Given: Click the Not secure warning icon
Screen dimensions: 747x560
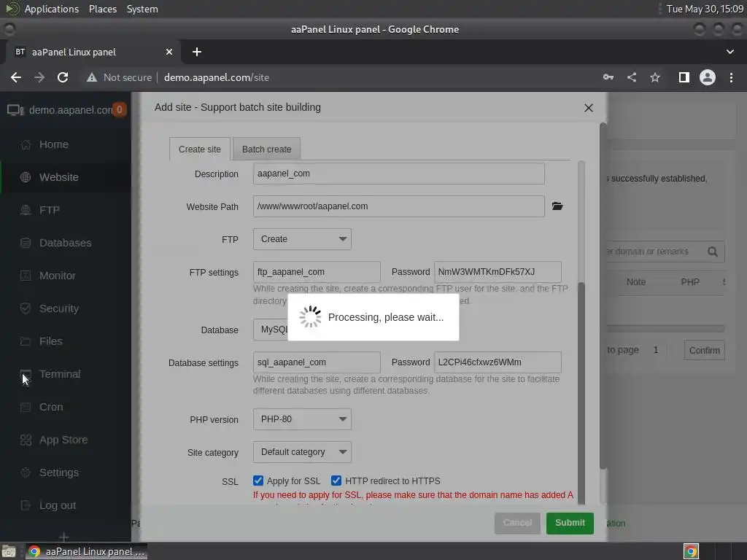Looking at the screenshot, I should pos(92,77).
